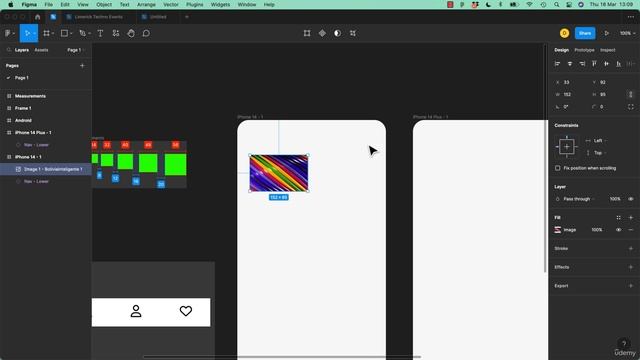Click the rainbow image on canvas

point(279,173)
